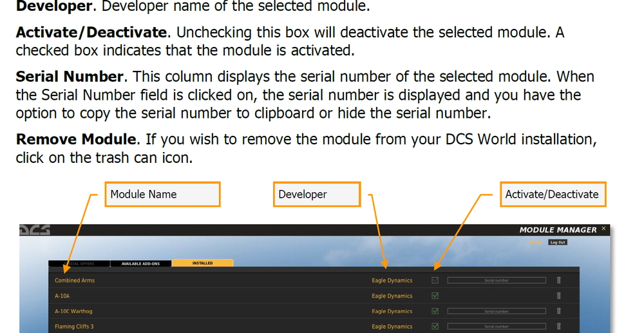The image size is (644, 333).
Task: Click the bold 'Remove Module' heading in the document
Action: point(76,139)
